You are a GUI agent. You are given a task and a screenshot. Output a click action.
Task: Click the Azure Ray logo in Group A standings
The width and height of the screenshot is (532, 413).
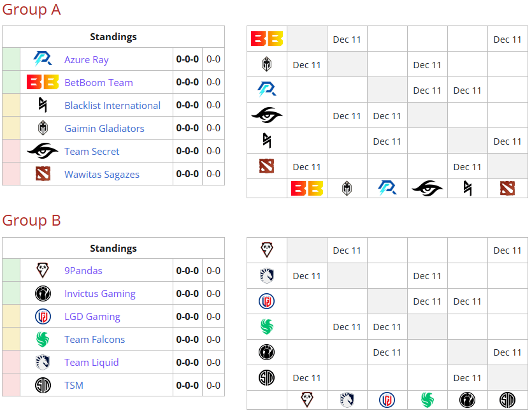[41, 59]
